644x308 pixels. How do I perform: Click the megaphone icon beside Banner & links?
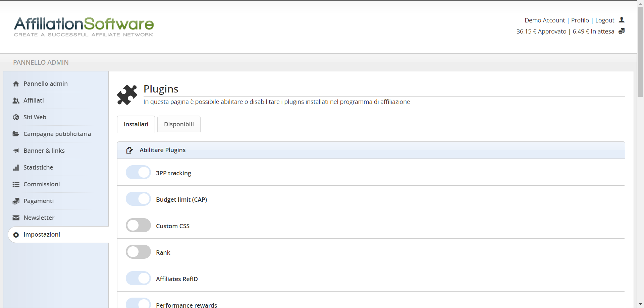(16, 151)
